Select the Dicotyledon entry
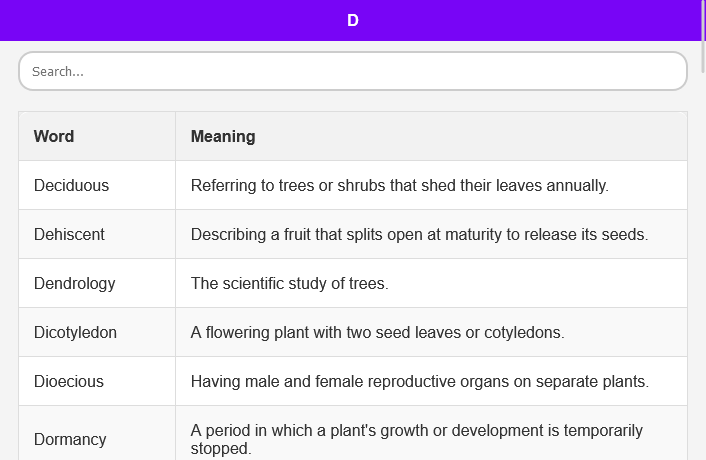Screen dimensions: 706x460 (x=76, y=332)
